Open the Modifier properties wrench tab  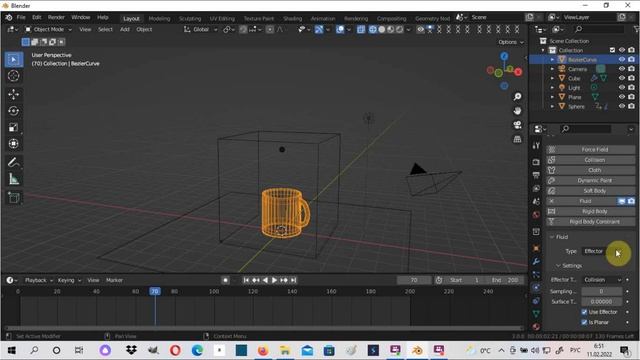[x=536, y=261]
